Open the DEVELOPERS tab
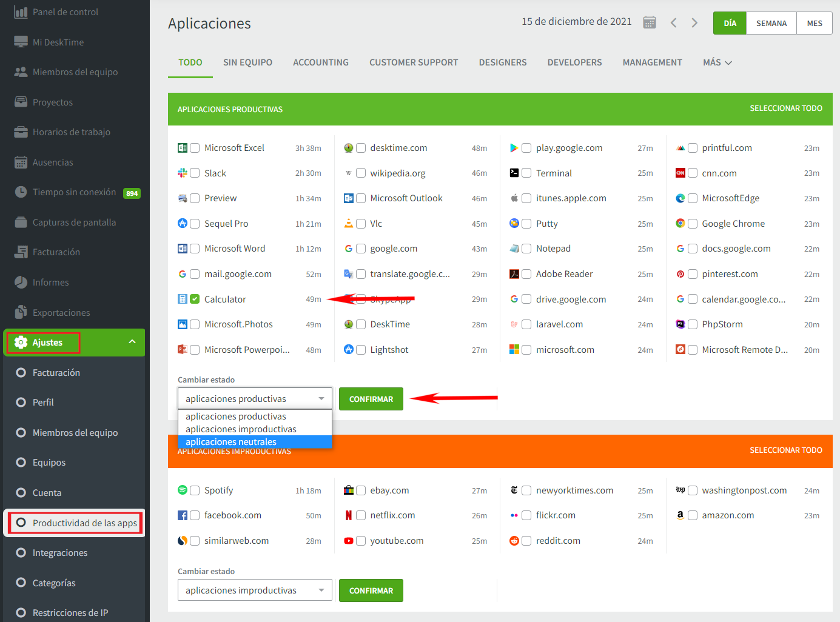Viewport: 840px width, 622px height. tap(574, 62)
